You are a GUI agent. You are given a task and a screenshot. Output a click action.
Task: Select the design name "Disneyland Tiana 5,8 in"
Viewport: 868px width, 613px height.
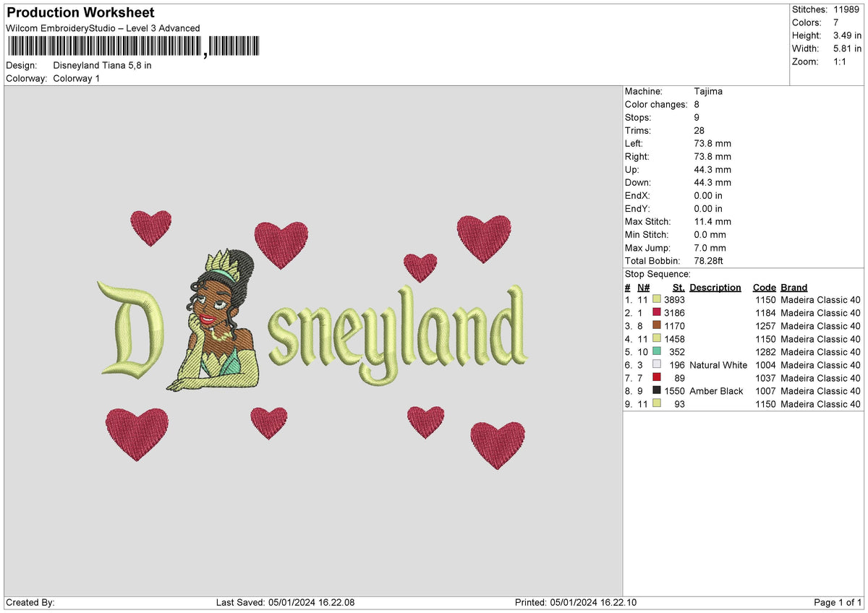pyautogui.click(x=102, y=65)
